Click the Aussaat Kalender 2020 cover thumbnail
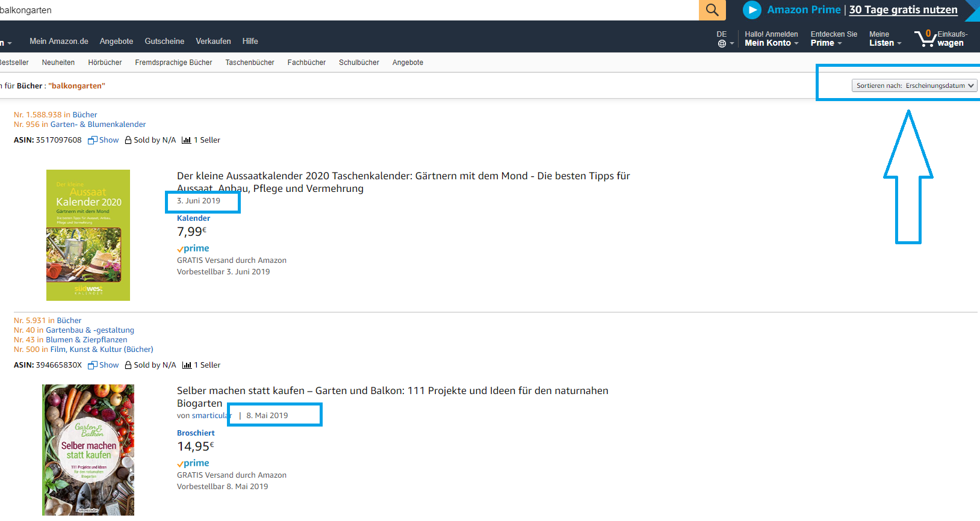Screen dimensions: 980x521 coord(88,235)
